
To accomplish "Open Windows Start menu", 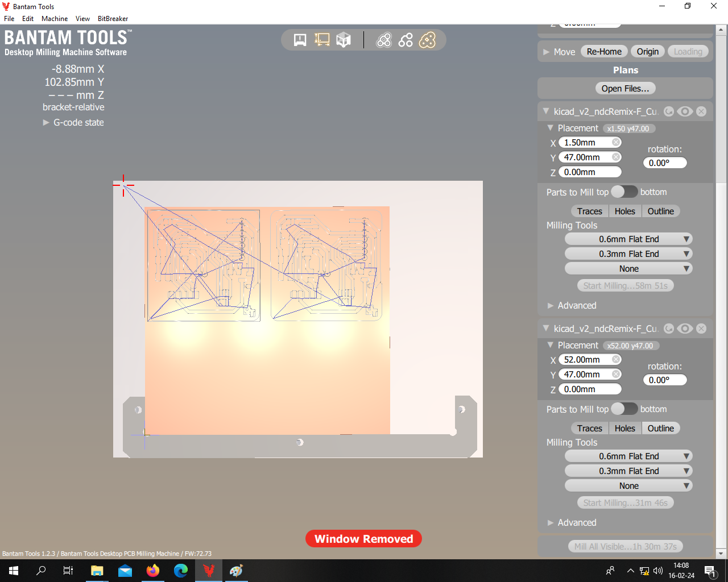I will click(x=14, y=571).
